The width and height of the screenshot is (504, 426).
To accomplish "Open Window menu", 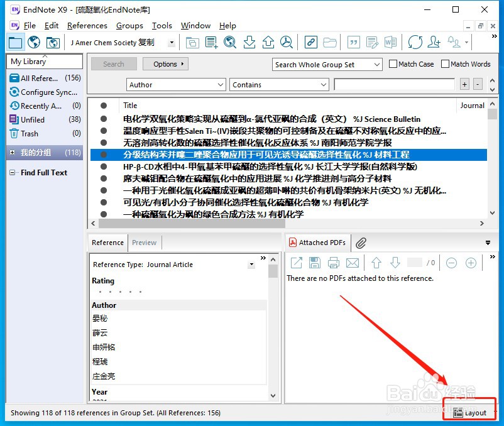I will [x=195, y=25].
